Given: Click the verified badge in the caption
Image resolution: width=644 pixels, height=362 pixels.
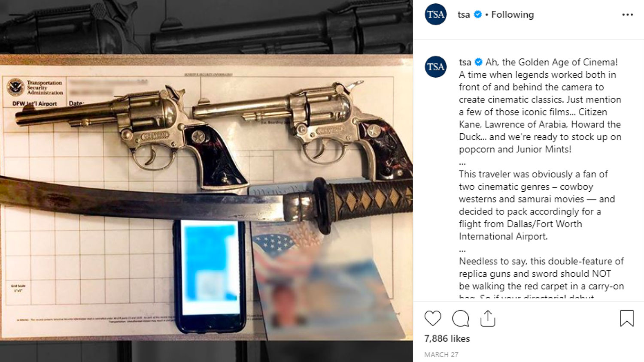Looking at the screenshot, I should 479,62.
